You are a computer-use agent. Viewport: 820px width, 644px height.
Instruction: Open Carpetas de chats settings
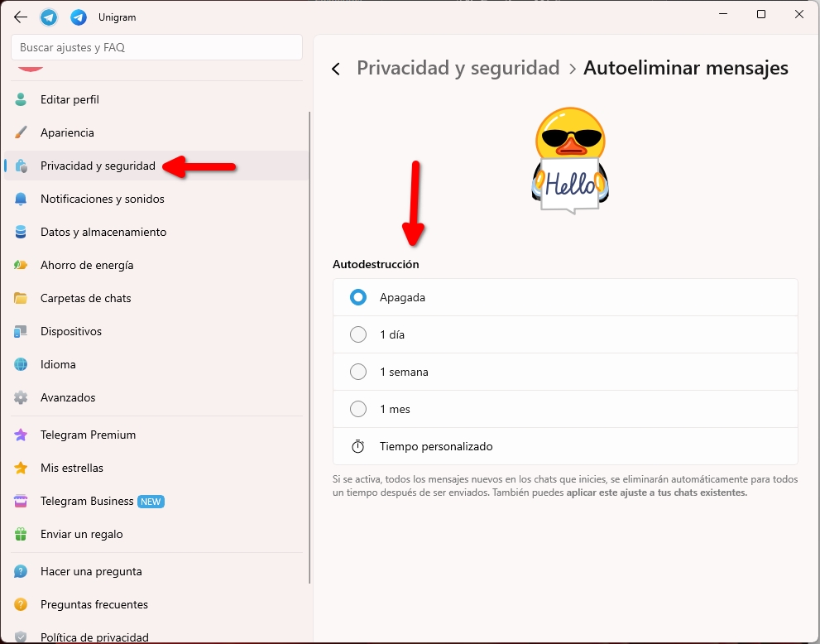pos(156,298)
